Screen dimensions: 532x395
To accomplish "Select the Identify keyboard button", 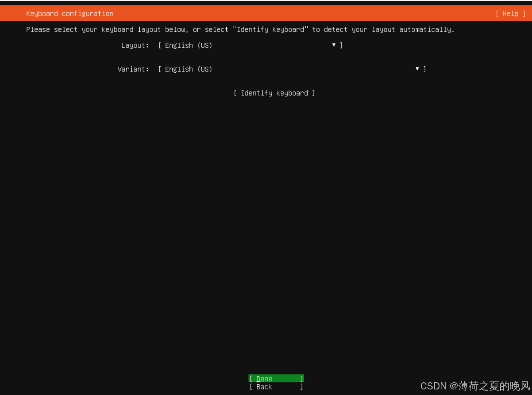I will (274, 93).
